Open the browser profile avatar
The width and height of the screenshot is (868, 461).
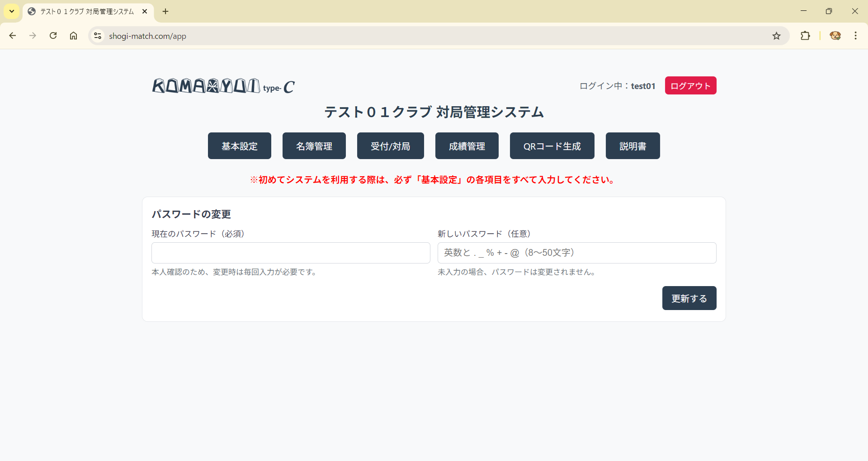point(835,36)
